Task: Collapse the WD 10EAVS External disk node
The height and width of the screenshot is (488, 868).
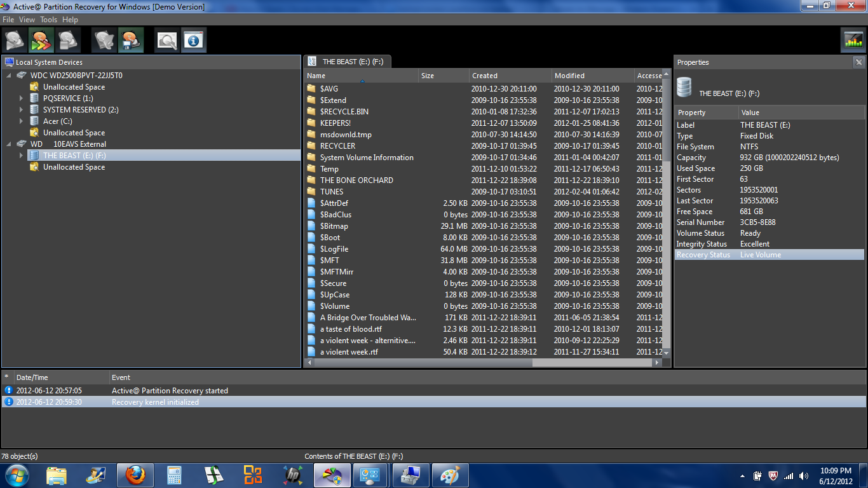Action: coord(9,144)
